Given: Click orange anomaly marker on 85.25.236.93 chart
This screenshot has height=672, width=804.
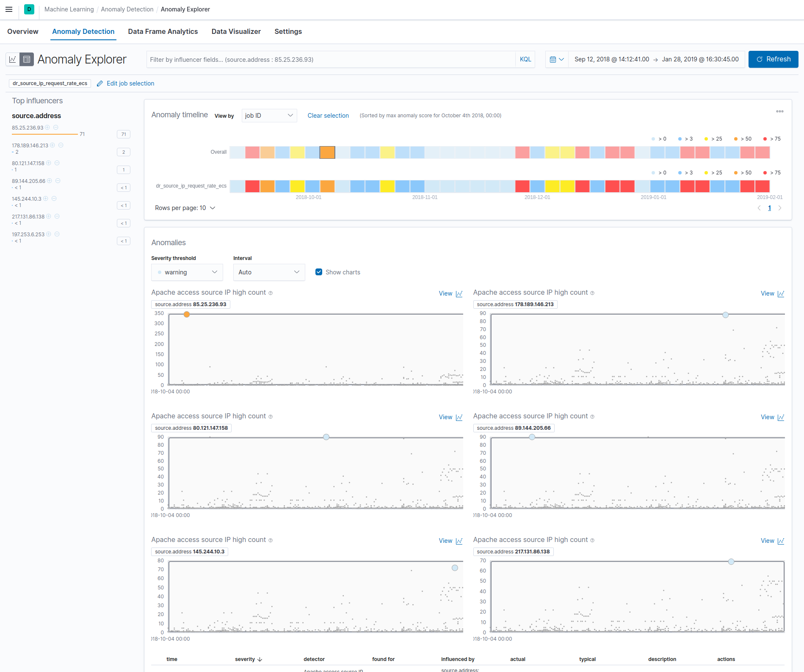Looking at the screenshot, I should [187, 314].
